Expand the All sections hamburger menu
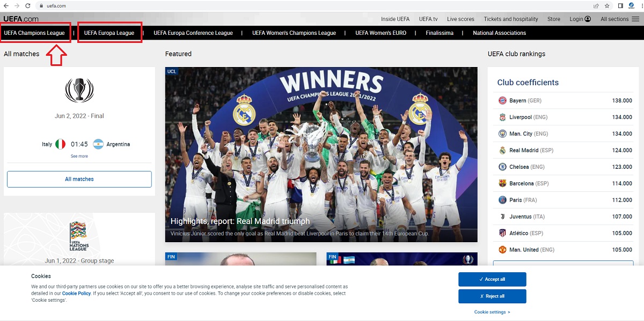This screenshot has width=644, height=321. click(x=635, y=19)
